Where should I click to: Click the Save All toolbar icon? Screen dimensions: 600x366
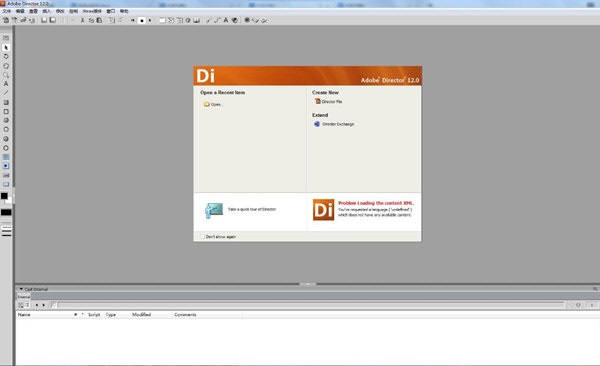52,20
